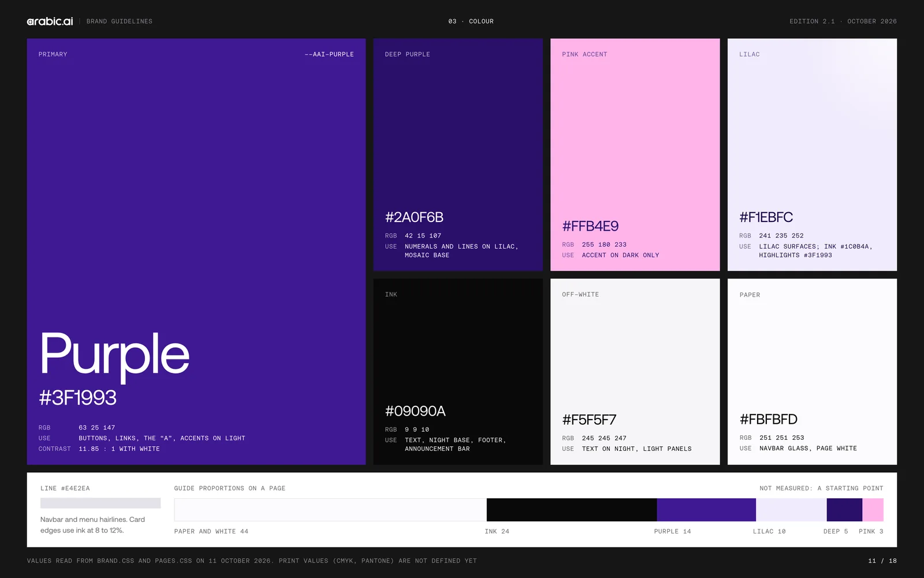
Task: Click the BRAND GUIDELINES header text
Action: [x=120, y=21]
